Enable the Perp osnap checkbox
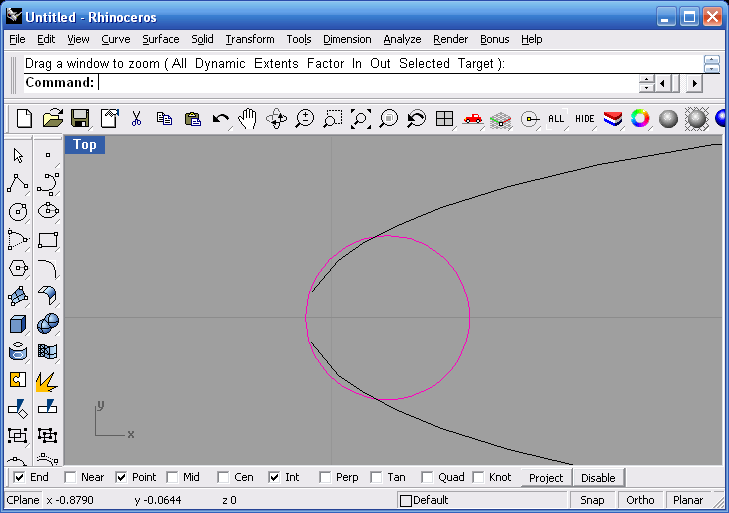 click(325, 477)
